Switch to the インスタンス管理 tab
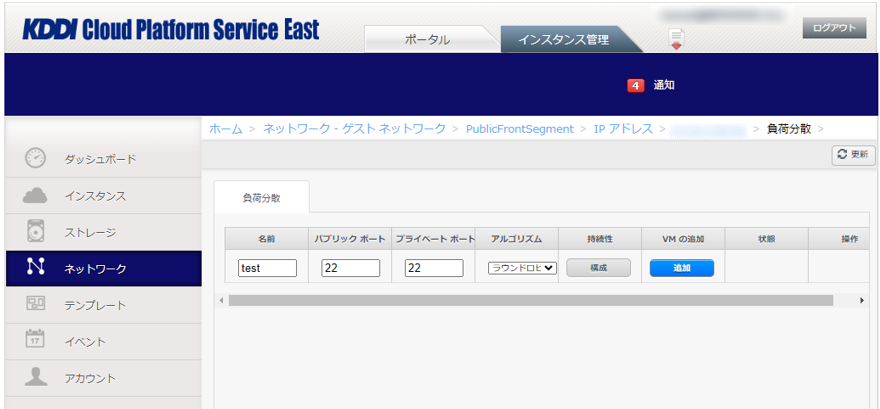The image size is (880, 409). point(562,40)
